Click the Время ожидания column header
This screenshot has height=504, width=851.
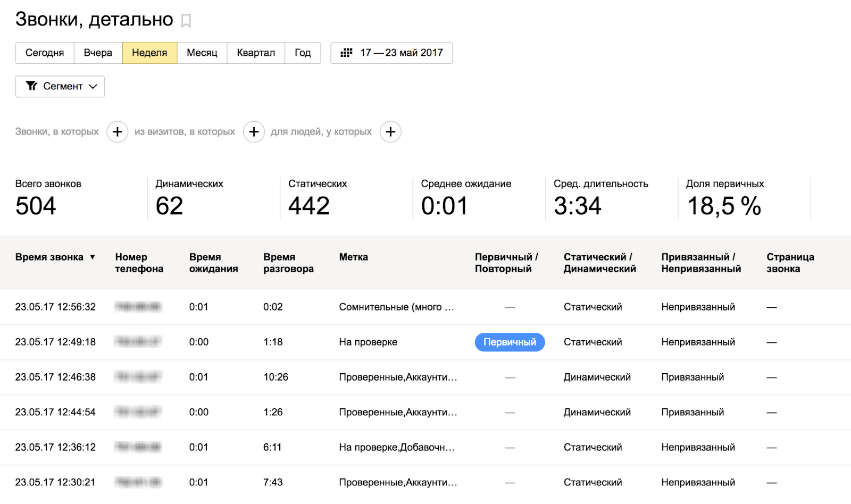(213, 263)
